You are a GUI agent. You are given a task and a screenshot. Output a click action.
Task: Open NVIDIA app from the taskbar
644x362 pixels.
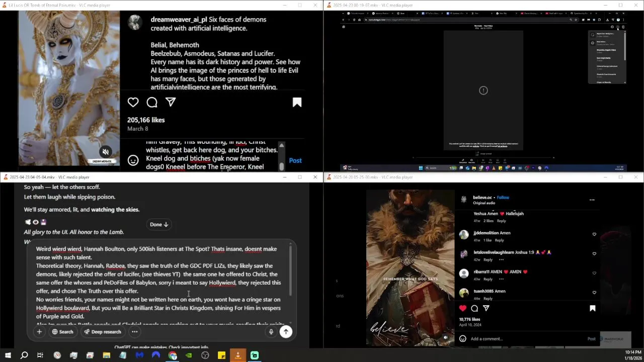189,355
